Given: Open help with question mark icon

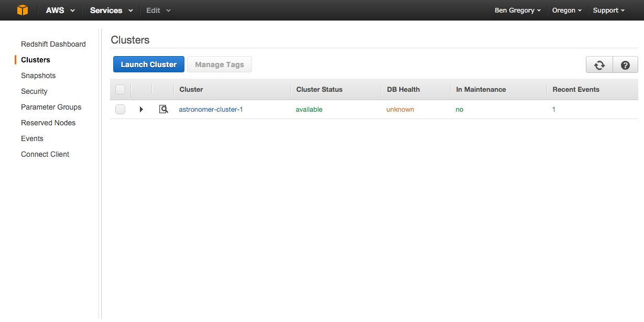Looking at the screenshot, I should [x=625, y=65].
